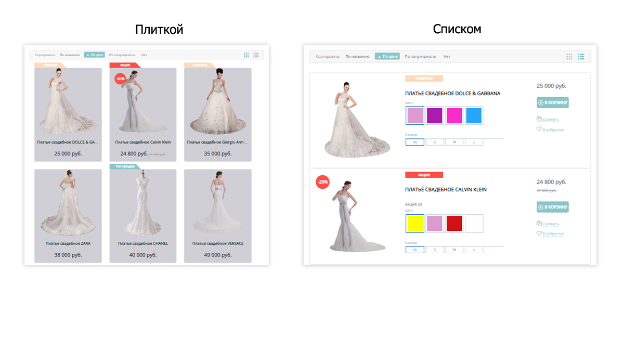This screenshot has width=624, height=364.
Task: Click price '38 000 руб.' on ZARA tile
Action: (x=68, y=255)
